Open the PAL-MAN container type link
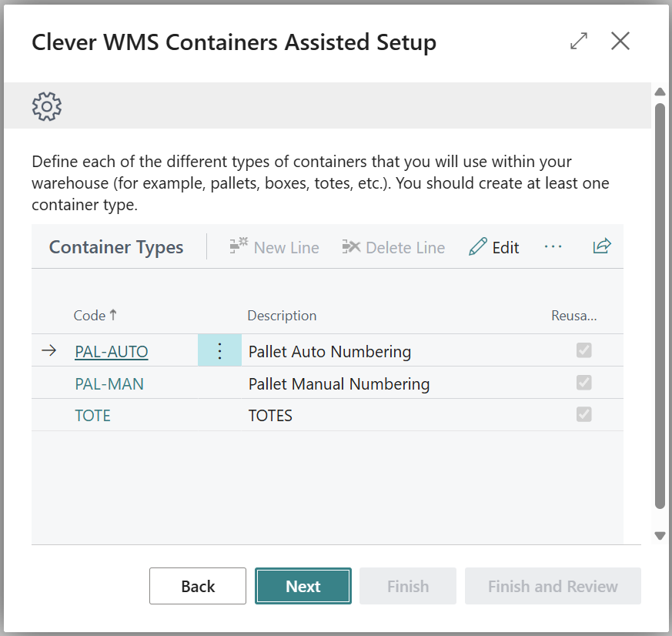 click(109, 383)
